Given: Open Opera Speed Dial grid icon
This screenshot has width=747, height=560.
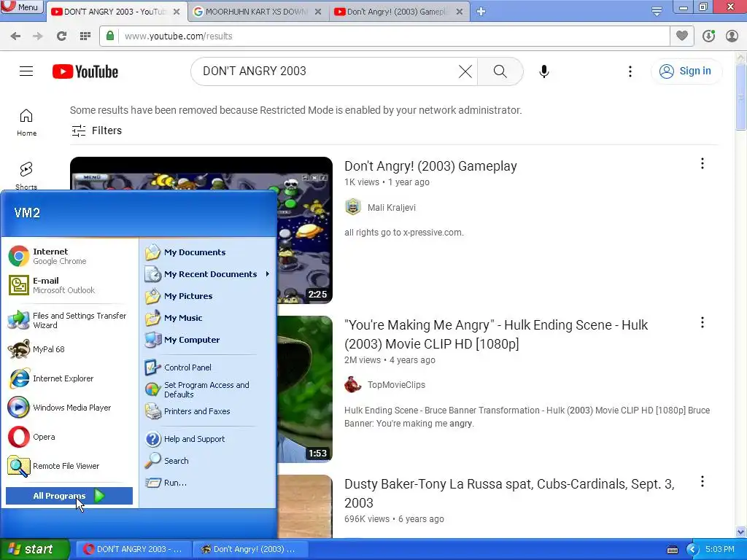Looking at the screenshot, I should [x=85, y=36].
